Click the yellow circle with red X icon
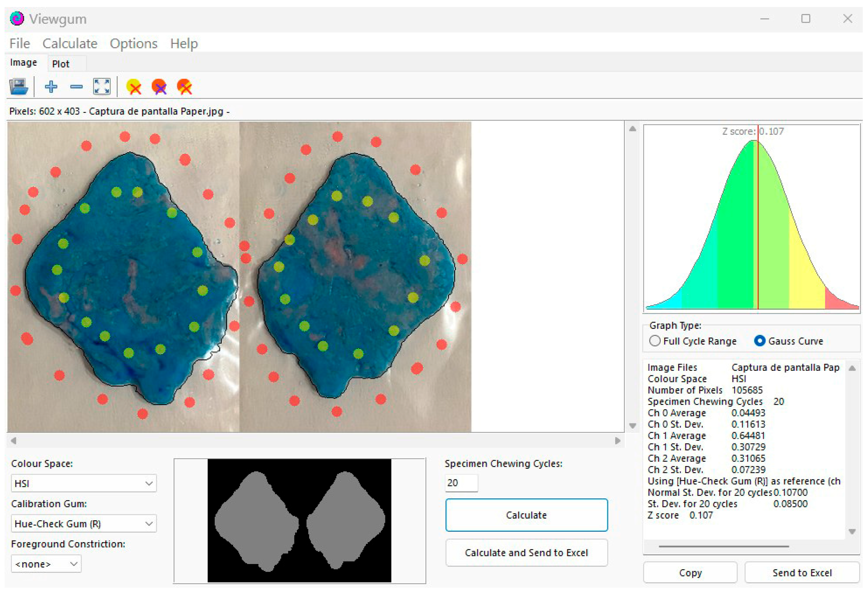Screen dimensions: 868x594 (134, 87)
